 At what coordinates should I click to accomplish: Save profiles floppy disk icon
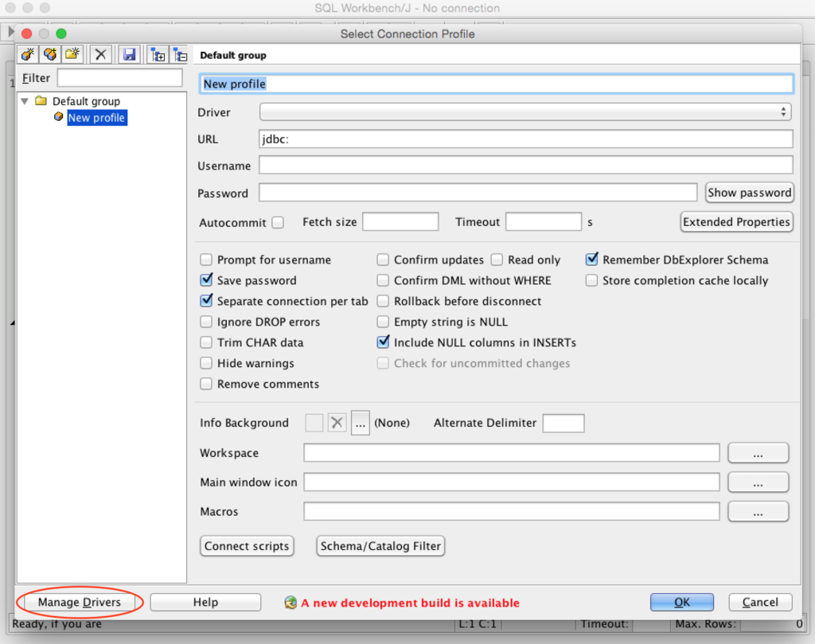[130, 54]
